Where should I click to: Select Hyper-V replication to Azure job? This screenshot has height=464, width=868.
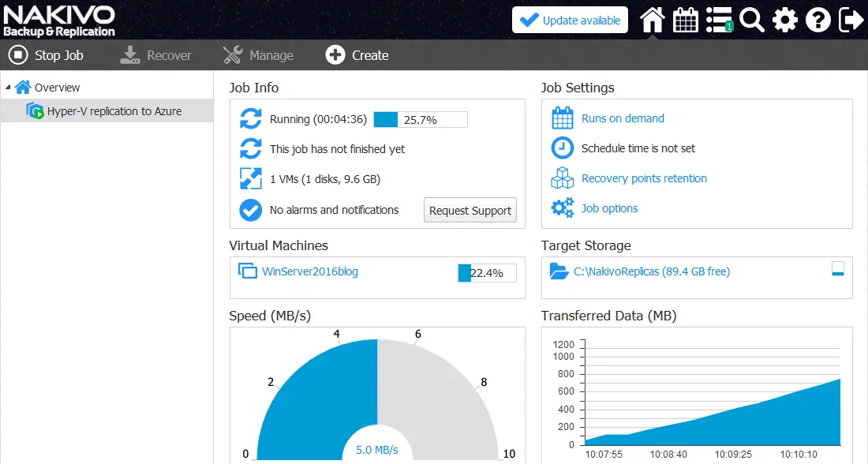click(114, 111)
